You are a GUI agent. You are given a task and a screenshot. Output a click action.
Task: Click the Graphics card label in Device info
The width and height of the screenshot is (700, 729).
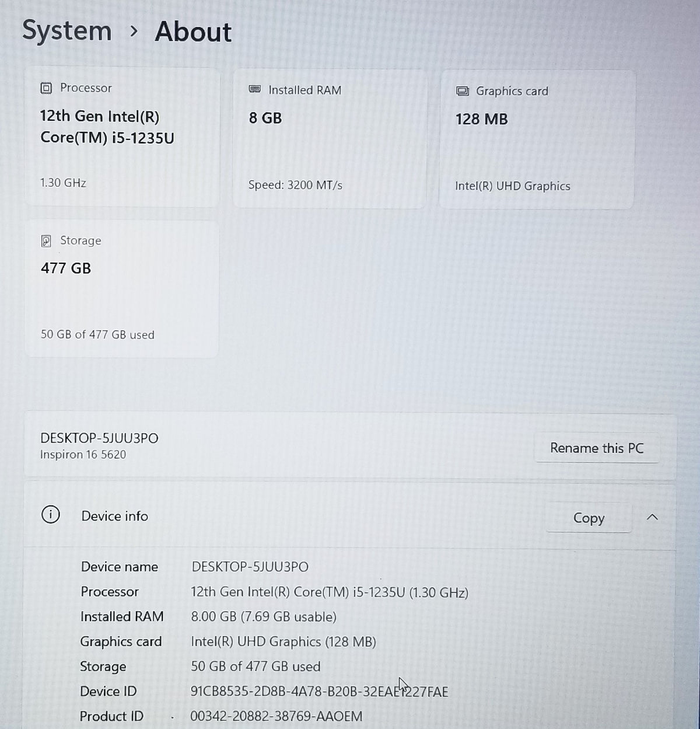click(121, 641)
